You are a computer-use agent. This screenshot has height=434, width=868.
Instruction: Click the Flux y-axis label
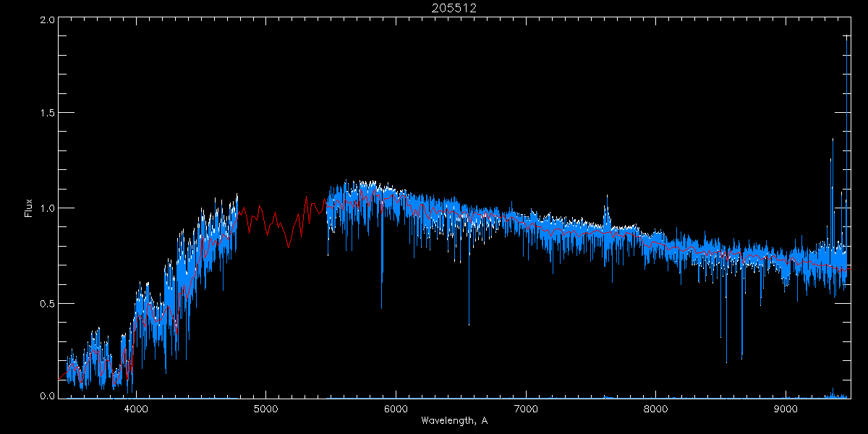(29, 208)
